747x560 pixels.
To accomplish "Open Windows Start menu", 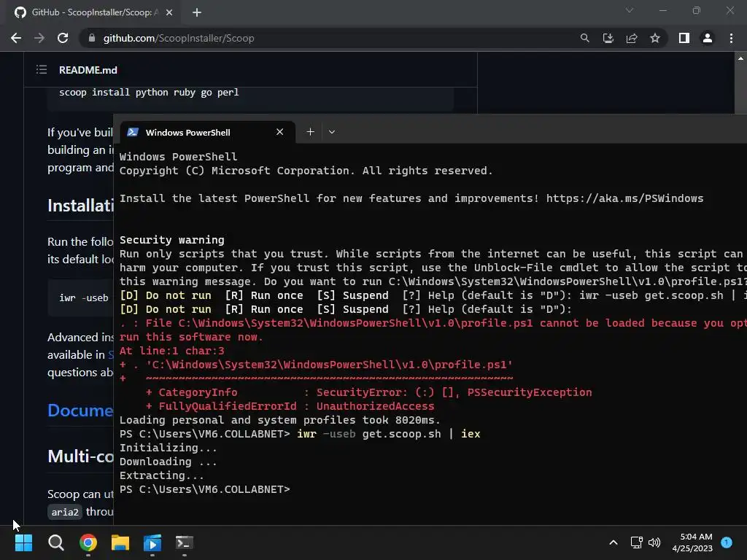I will (x=23, y=542).
